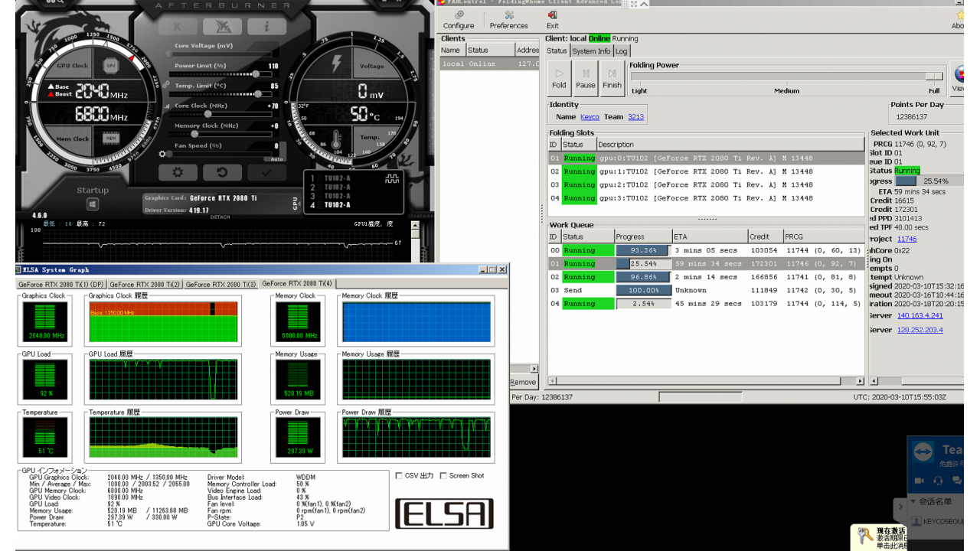Click Afterburner OC Scanner jet icon
Screen dimensions: 980x551
[223, 26]
